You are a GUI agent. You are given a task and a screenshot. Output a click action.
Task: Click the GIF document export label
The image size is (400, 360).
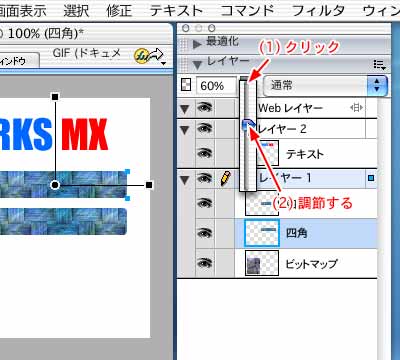(x=87, y=53)
